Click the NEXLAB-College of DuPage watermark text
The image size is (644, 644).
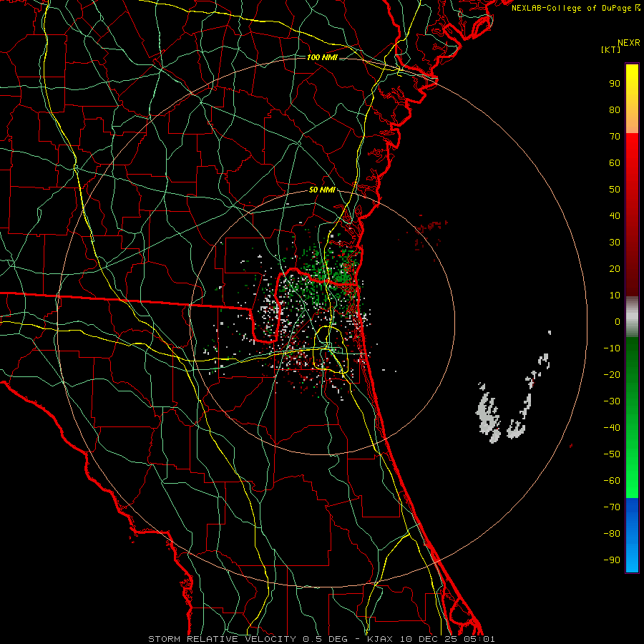(571, 8)
